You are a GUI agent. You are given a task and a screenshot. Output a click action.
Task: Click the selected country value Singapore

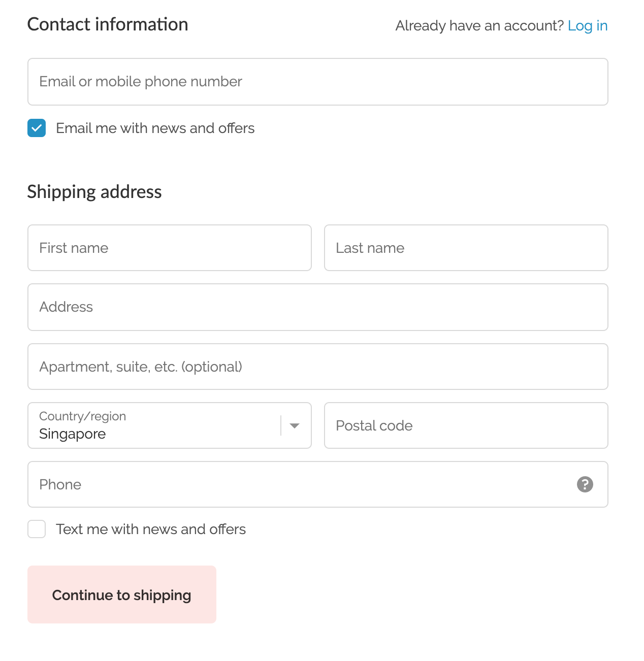[x=73, y=434]
